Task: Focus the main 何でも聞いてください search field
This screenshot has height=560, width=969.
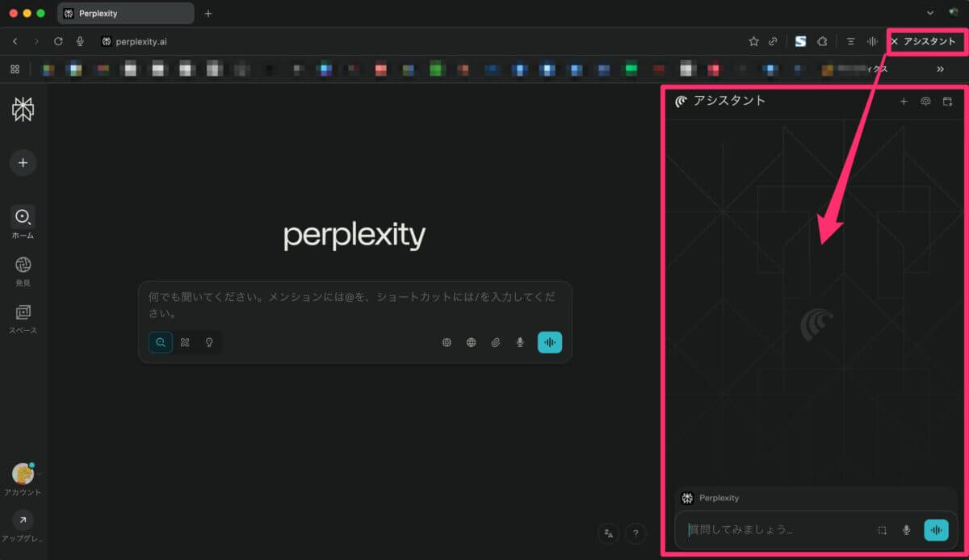Action: [354, 304]
